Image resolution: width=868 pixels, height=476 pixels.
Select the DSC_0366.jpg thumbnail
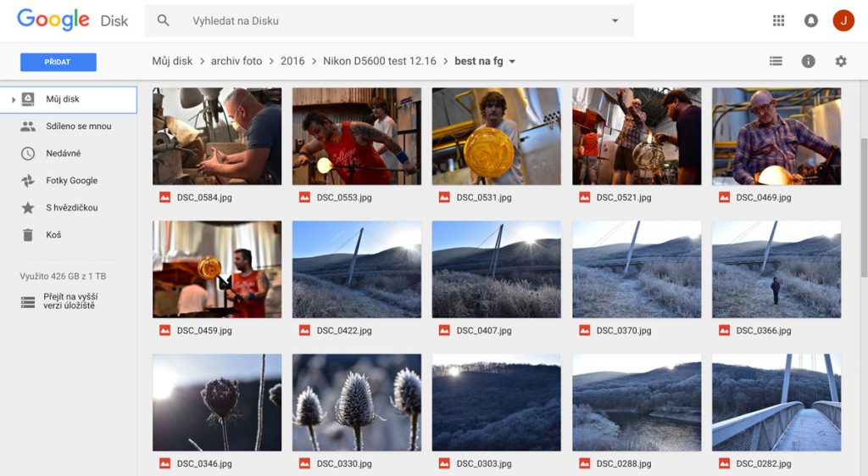[776, 269]
